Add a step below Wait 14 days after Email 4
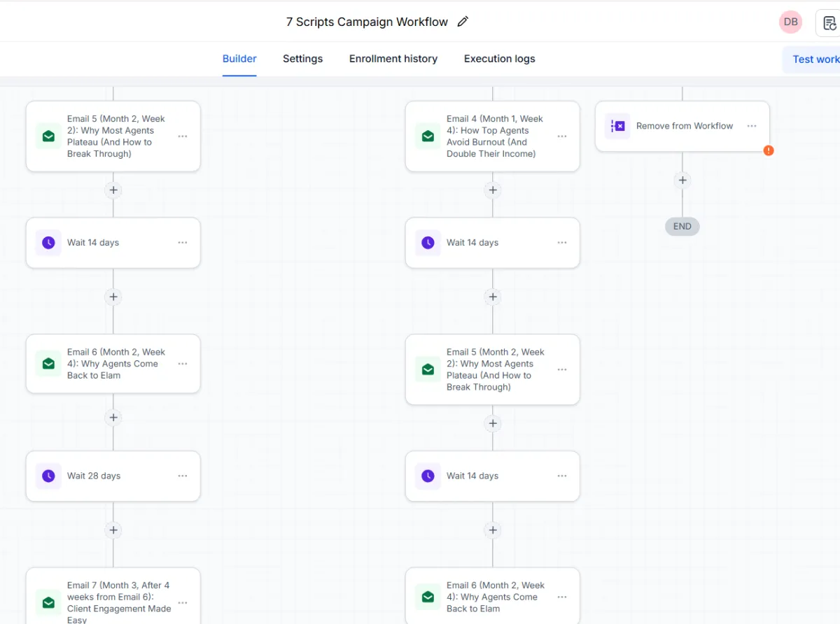This screenshot has height=624, width=840. (493, 297)
